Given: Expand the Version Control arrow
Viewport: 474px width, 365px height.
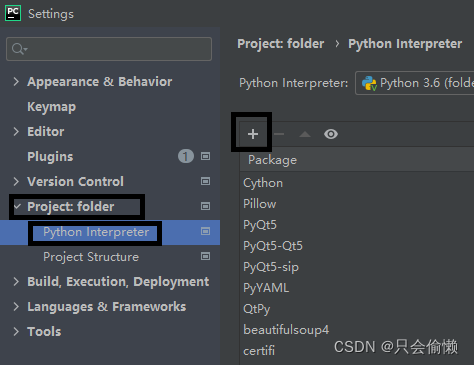Looking at the screenshot, I should coord(16,182).
